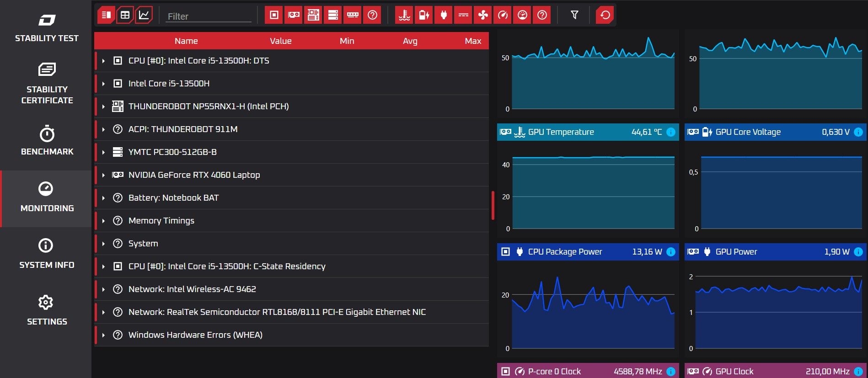This screenshot has height=378, width=868.
Task: Toggle the voltage readings filter icon
Action: click(424, 15)
